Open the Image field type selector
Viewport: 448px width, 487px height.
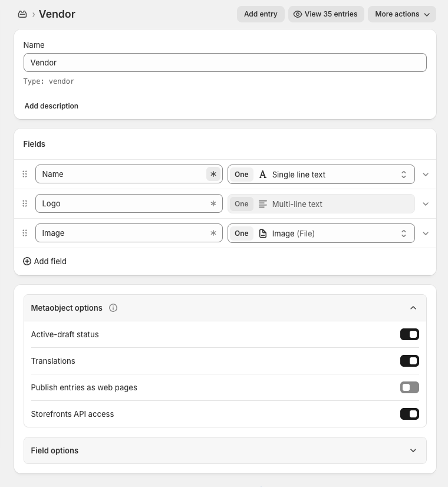click(404, 233)
